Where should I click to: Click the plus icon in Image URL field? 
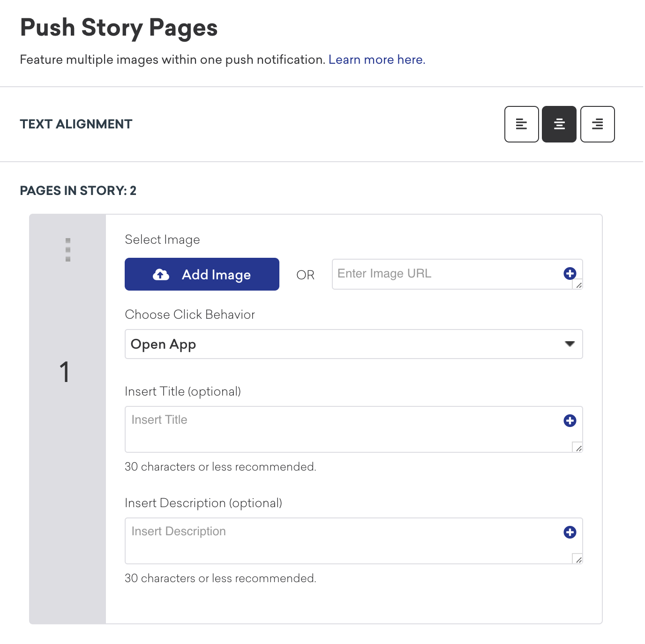click(x=570, y=273)
